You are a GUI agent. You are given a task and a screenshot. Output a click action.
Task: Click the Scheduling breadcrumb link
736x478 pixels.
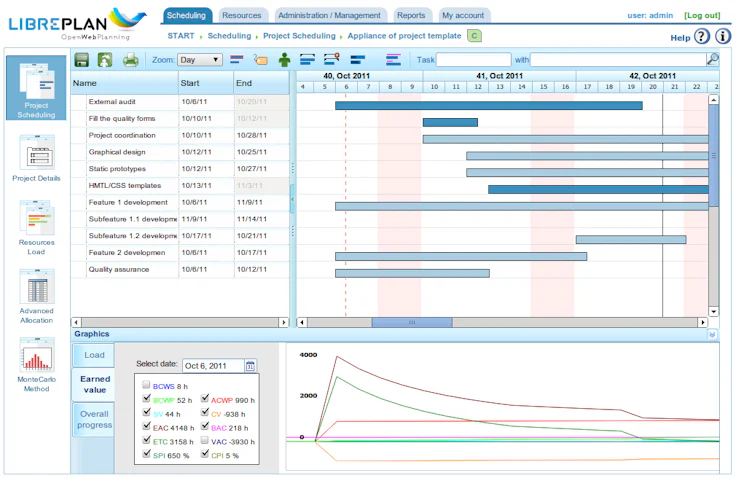click(x=230, y=36)
